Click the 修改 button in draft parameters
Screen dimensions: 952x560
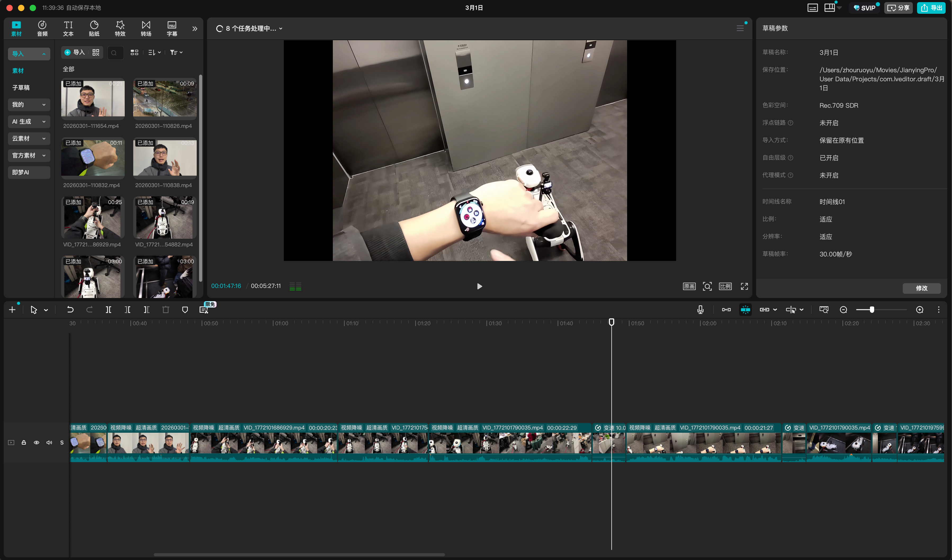click(921, 288)
